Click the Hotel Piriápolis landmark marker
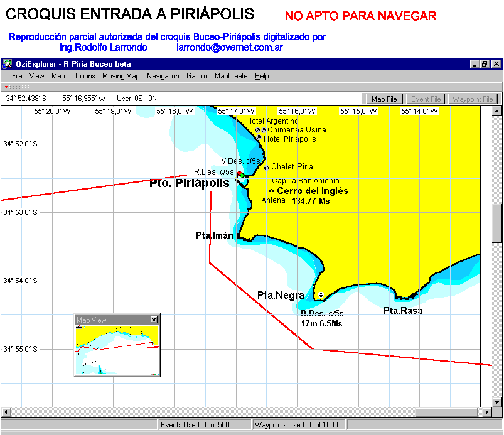This screenshot has height=435, width=504. [x=259, y=137]
